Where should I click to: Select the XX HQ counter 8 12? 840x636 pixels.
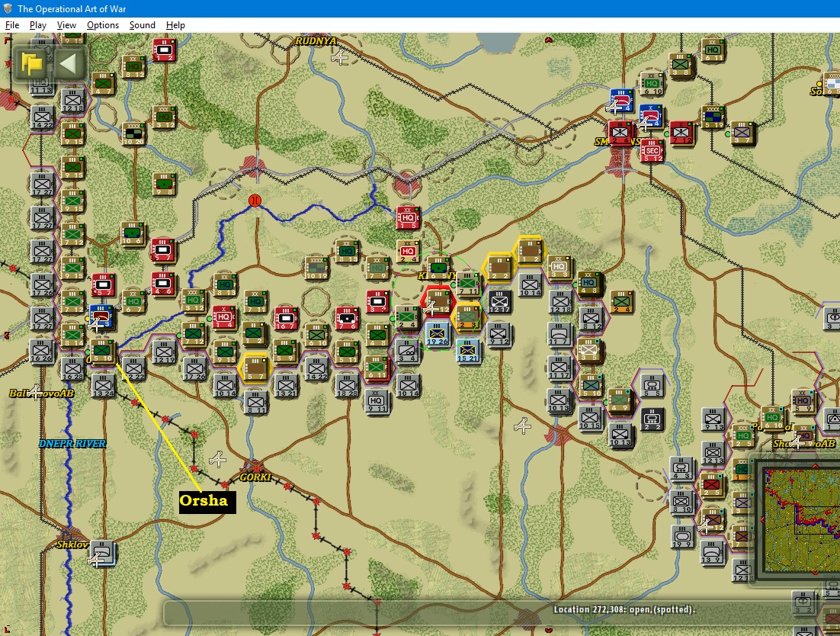pos(133,67)
